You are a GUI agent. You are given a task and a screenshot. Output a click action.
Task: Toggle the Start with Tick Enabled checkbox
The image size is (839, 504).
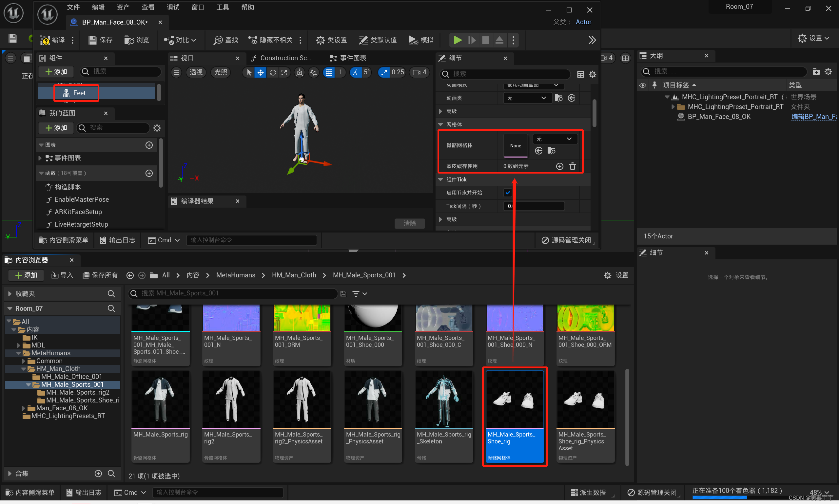(507, 193)
